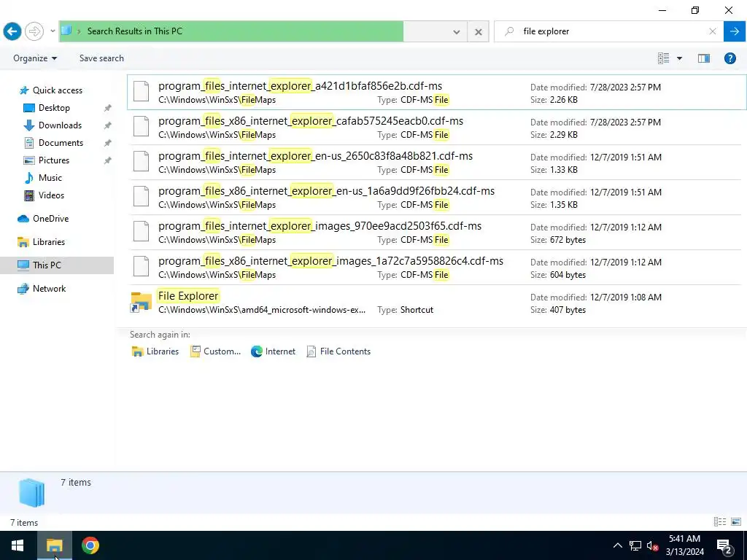Screen dimensions: 747x560
Task: Select Libraries in the navigation pane
Action: pyautogui.click(x=49, y=242)
